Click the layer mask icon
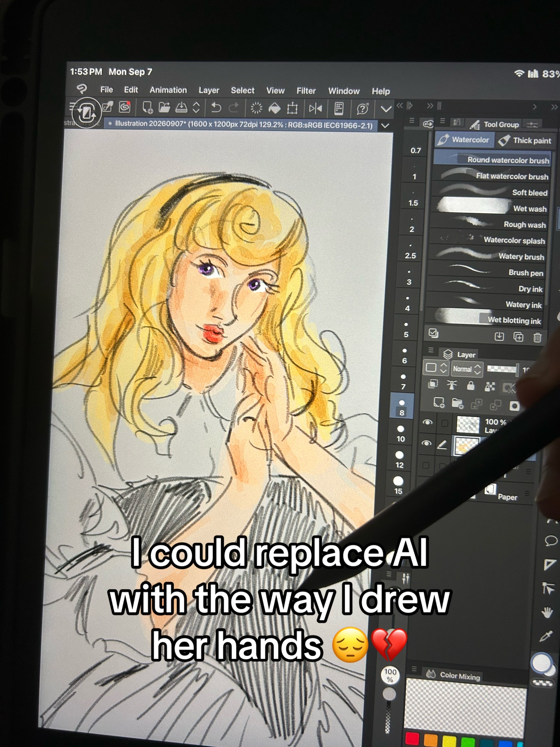 tap(514, 406)
